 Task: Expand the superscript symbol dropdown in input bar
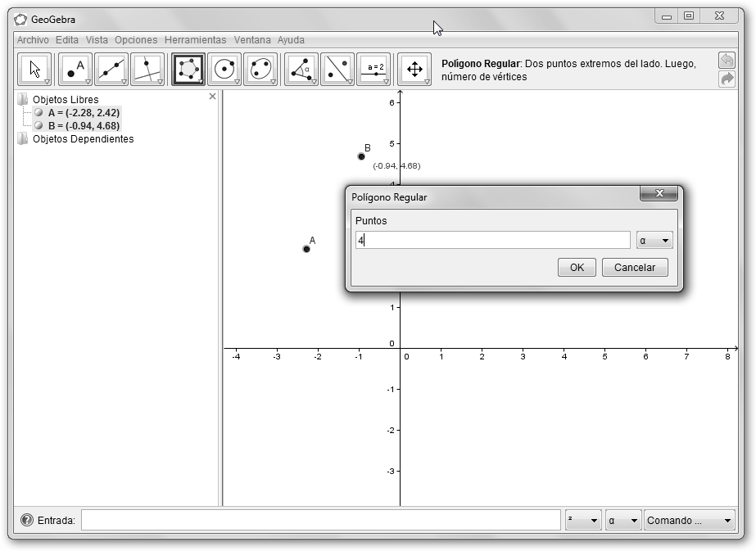pyautogui.click(x=582, y=521)
